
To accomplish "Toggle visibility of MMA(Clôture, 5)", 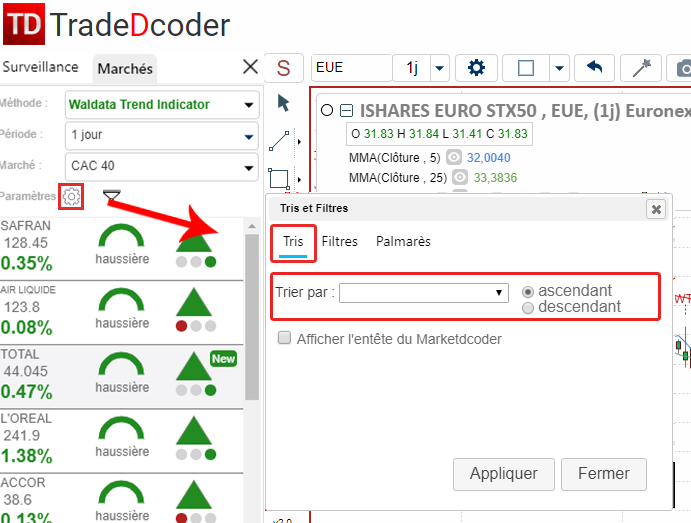I will click(x=453, y=157).
